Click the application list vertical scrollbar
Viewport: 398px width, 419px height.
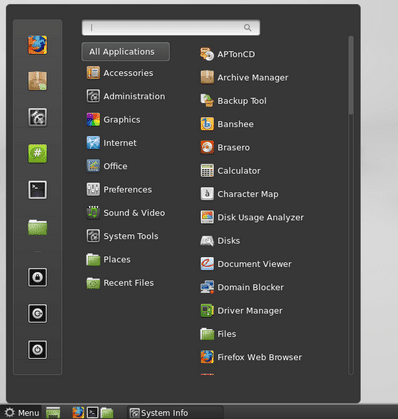pyautogui.click(x=351, y=76)
